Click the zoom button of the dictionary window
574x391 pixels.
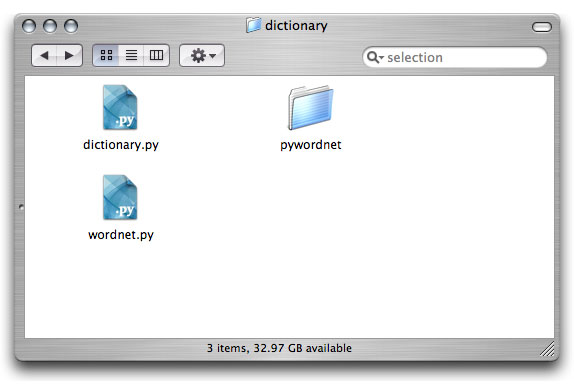[71, 26]
